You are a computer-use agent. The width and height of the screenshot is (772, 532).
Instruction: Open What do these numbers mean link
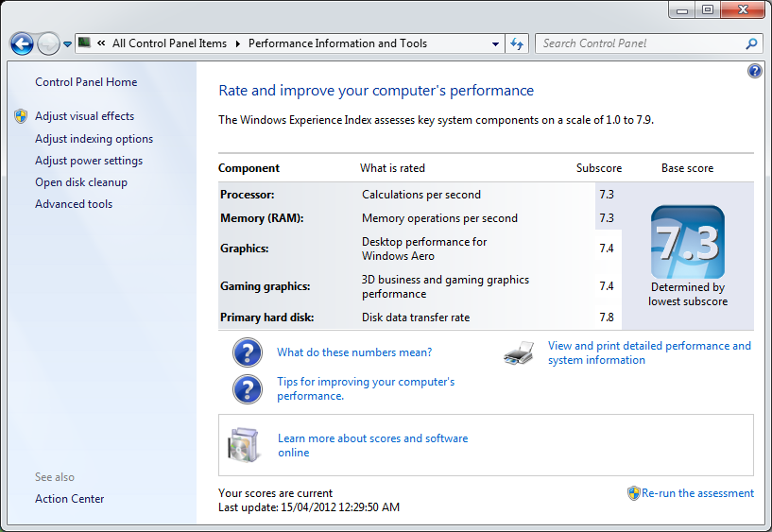point(354,352)
